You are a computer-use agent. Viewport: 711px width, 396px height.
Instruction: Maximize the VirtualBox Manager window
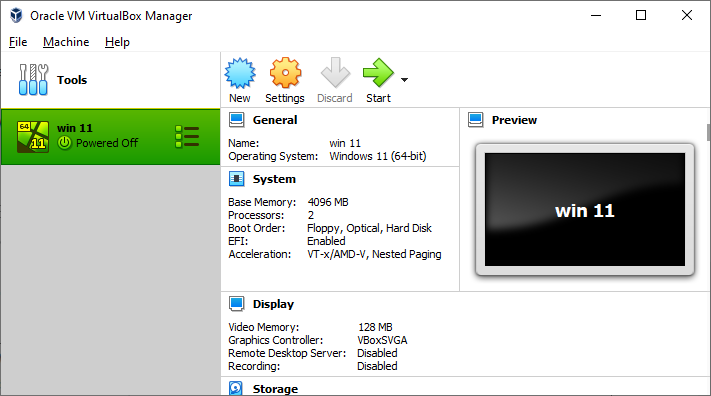coord(641,15)
